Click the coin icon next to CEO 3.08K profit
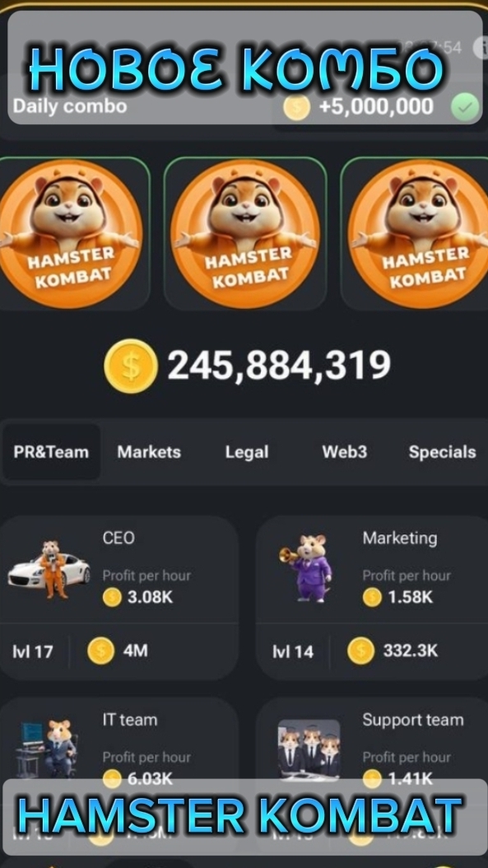Viewport: 488px width, 868px height. [112, 597]
